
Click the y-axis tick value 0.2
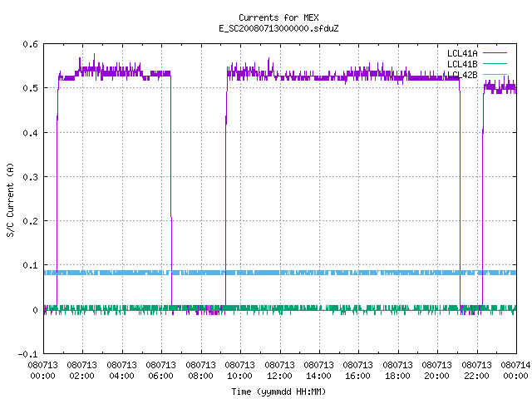tap(30, 221)
